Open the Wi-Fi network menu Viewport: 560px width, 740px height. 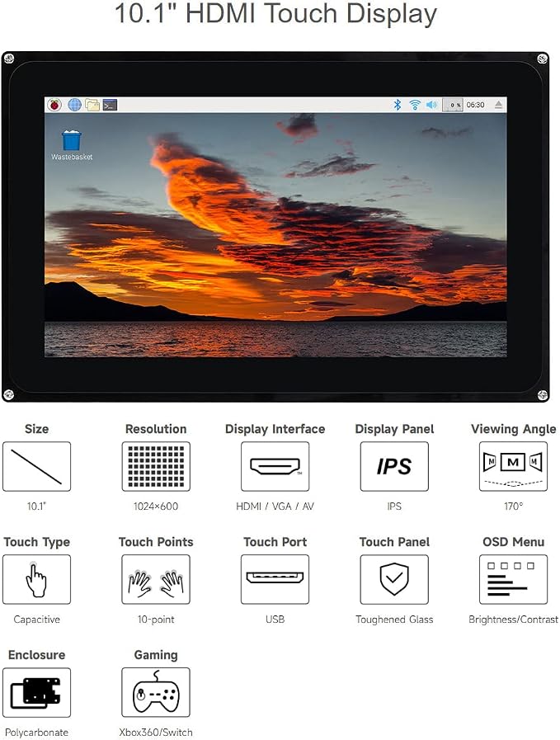pyautogui.click(x=415, y=105)
